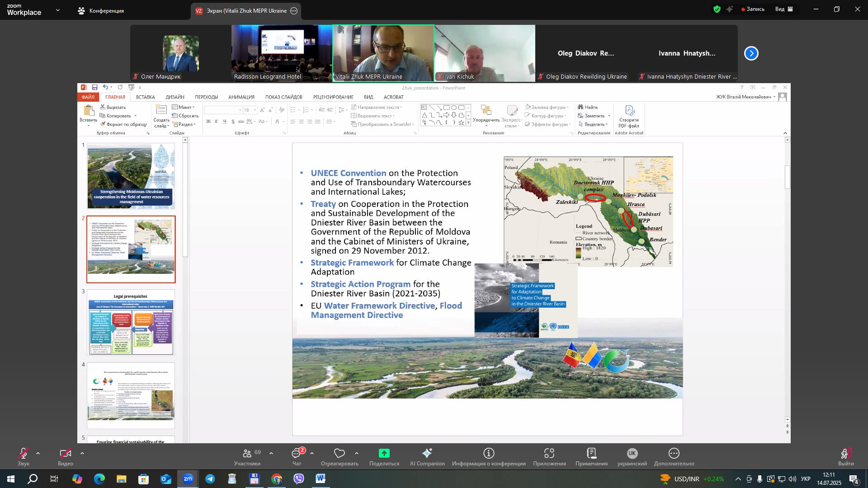Click the slide area vertical scrollbar thumb
Image resolution: width=868 pixels, height=488 pixels.
click(787, 177)
